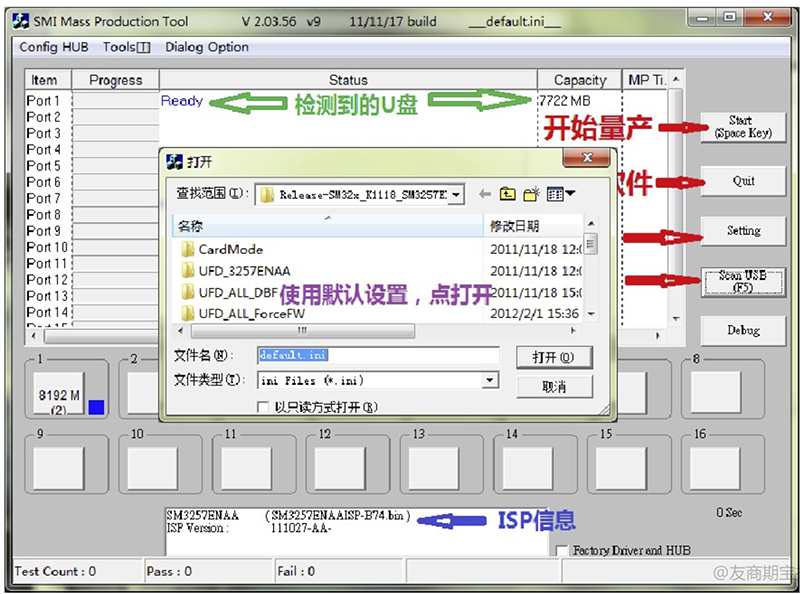Screen dimensions: 800x594
Task: Click the port list scroll up arrow
Action: [x=676, y=79]
